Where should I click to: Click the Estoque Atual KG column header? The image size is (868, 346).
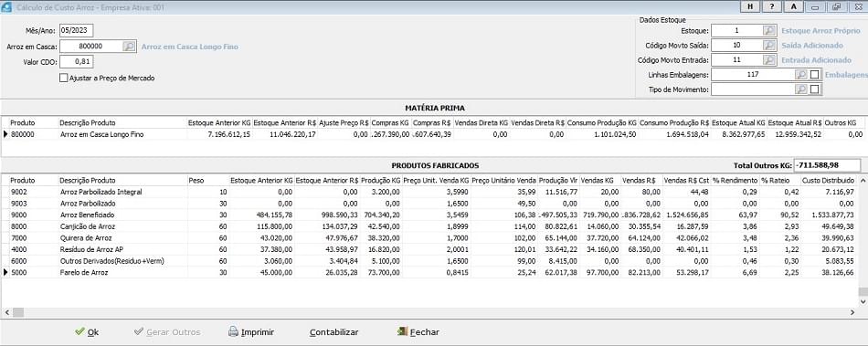[x=738, y=122]
